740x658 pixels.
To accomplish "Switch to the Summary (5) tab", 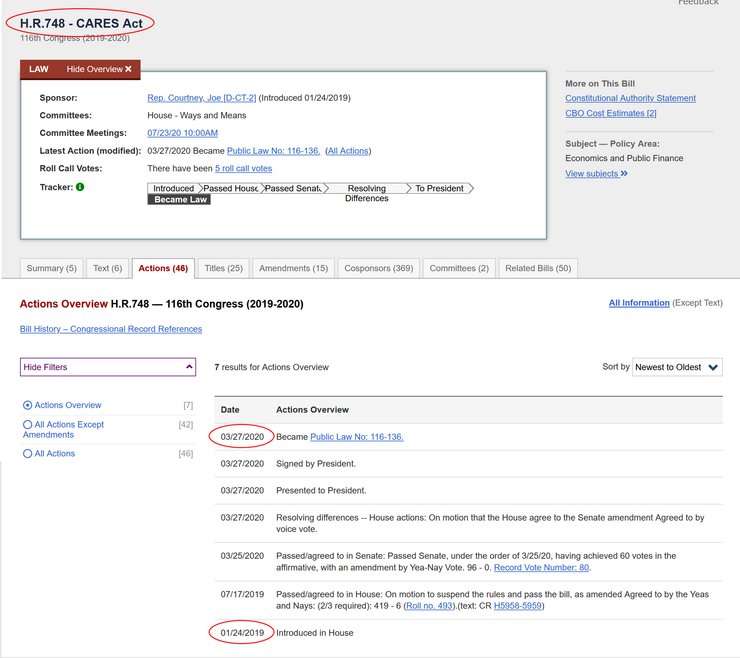I will 51,268.
